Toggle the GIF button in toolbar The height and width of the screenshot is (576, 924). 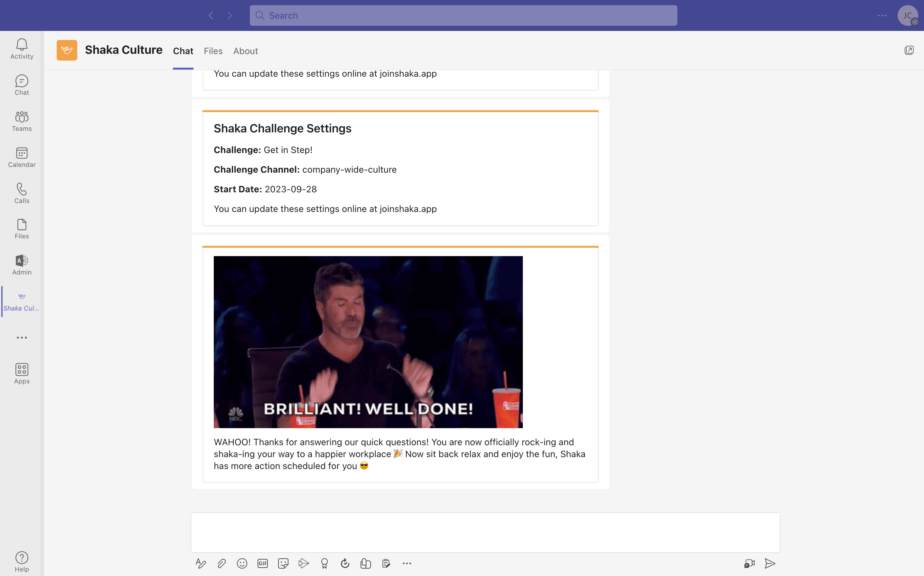tap(262, 563)
